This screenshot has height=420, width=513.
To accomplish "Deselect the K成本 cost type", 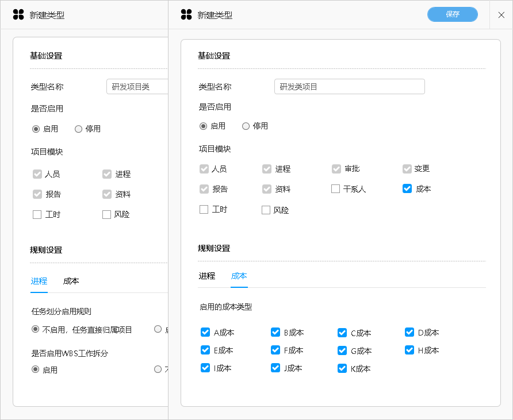I will coord(342,368).
